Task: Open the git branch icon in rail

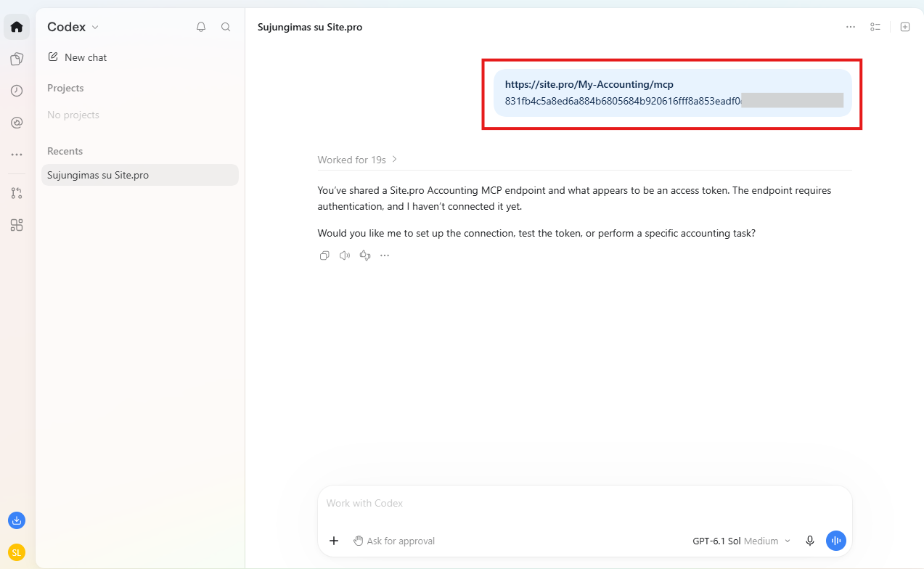Action: tap(17, 193)
